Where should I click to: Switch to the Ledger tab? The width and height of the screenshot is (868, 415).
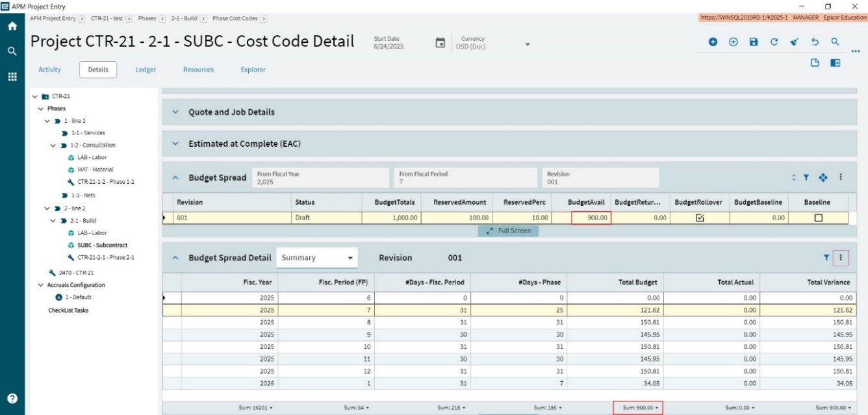[x=146, y=69]
